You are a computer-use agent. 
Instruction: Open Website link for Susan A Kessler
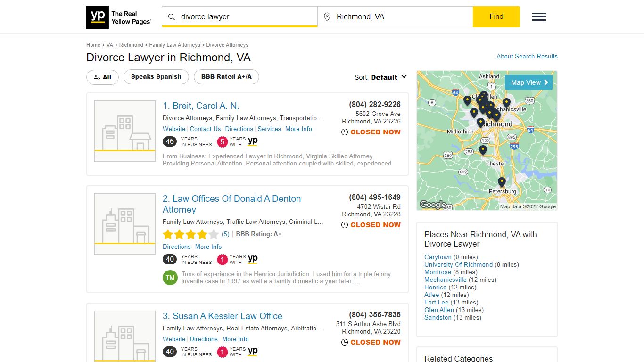click(174, 339)
